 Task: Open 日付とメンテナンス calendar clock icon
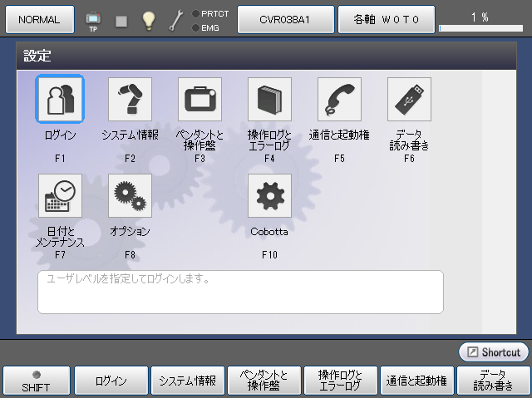tap(59, 195)
